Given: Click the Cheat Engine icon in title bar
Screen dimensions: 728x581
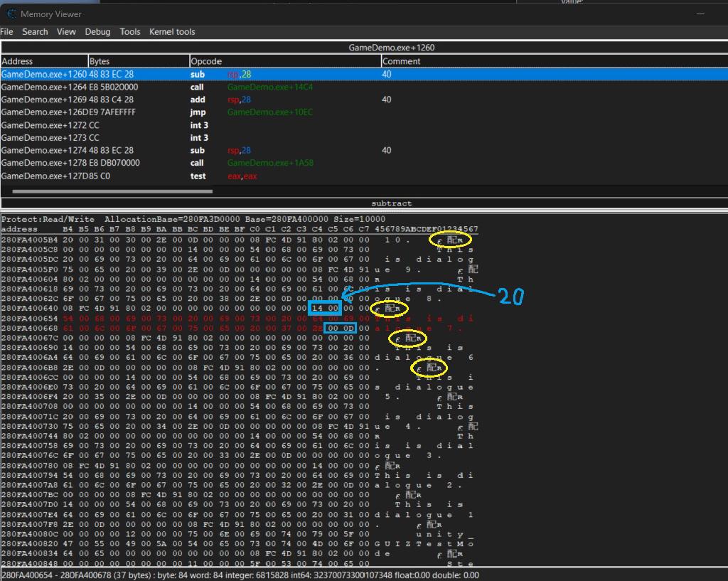Looking at the screenshot, I should coord(11,14).
